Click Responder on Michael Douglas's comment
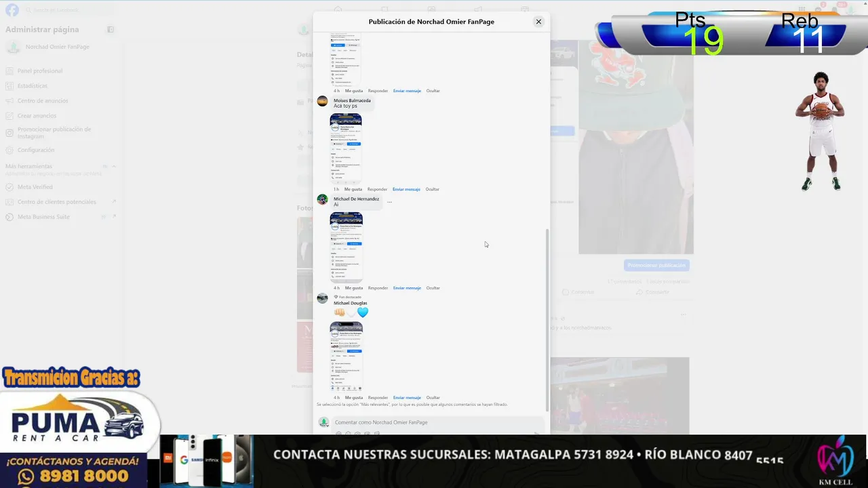Image resolution: width=868 pixels, height=488 pixels. (378, 397)
